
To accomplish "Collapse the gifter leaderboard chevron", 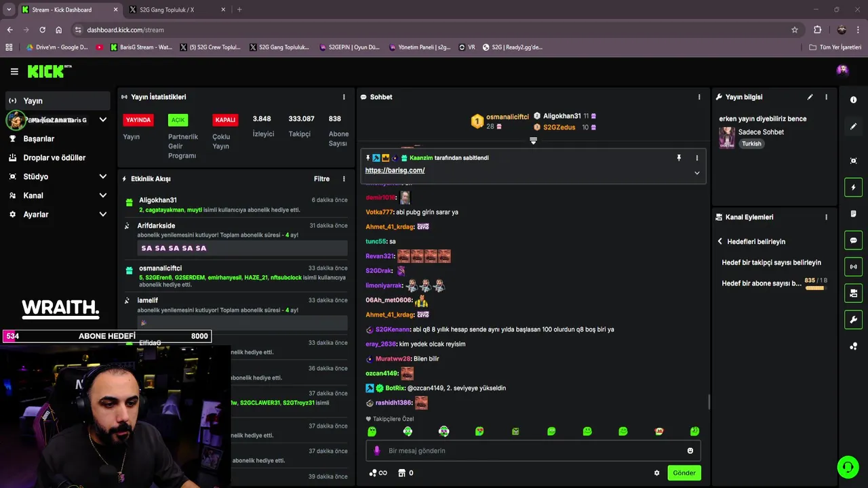I will tap(533, 141).
